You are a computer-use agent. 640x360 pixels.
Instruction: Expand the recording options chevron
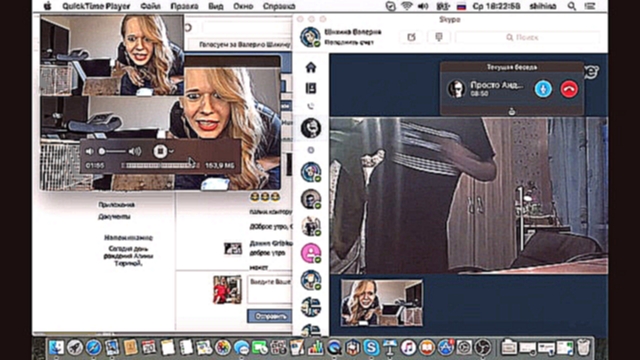(x=172, y=151)
